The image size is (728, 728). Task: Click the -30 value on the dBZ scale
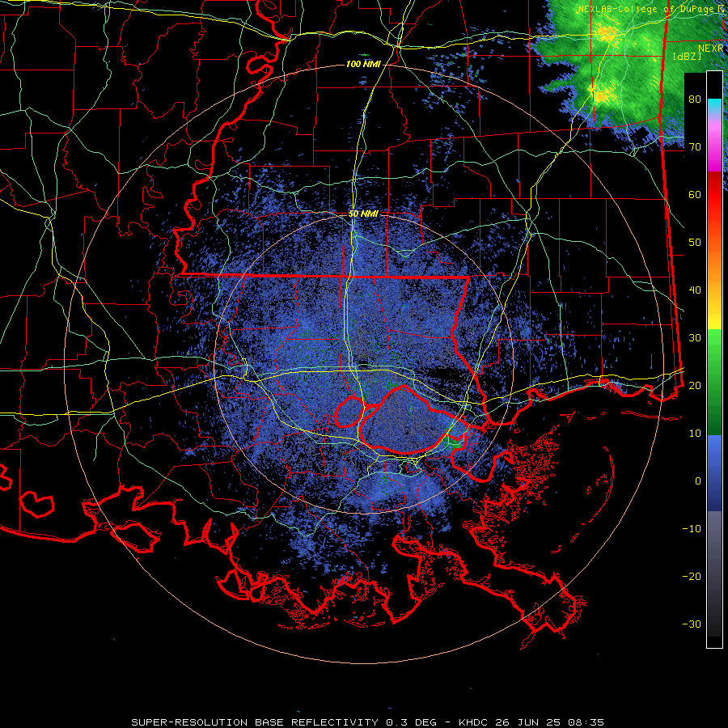coord(692,624)
